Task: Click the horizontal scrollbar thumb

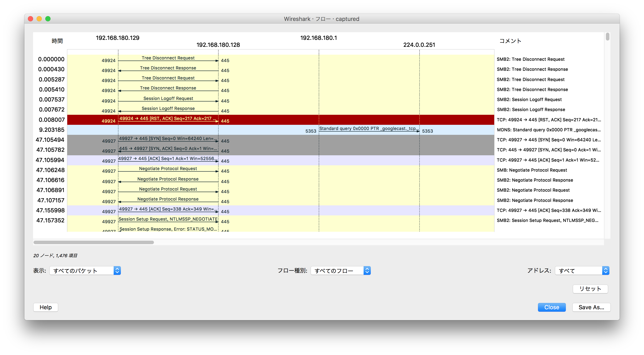Action: click(x=93, y=242)
